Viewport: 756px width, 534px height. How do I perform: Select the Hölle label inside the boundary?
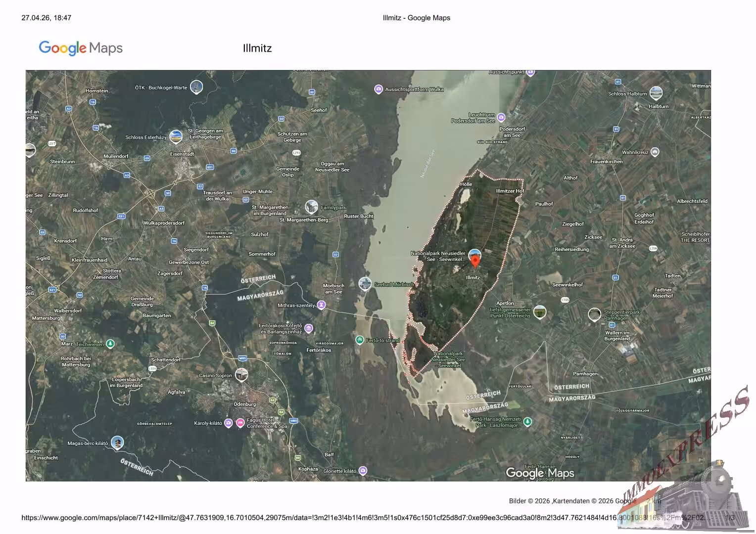coord(466,184)
